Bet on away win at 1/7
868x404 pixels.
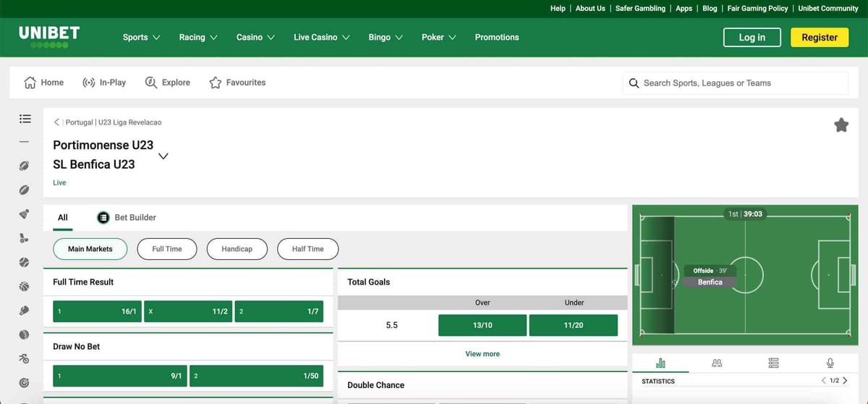(x=278, y=311)
